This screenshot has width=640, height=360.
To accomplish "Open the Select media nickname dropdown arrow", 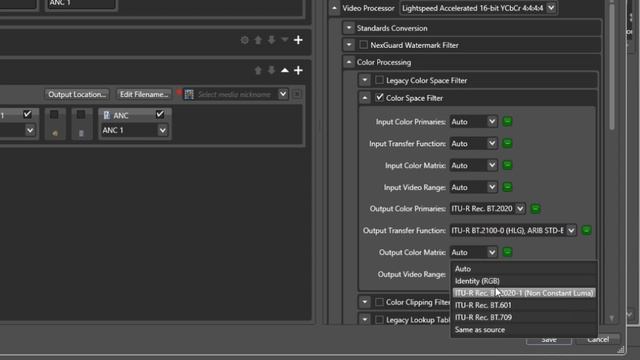I will [283, 94].
